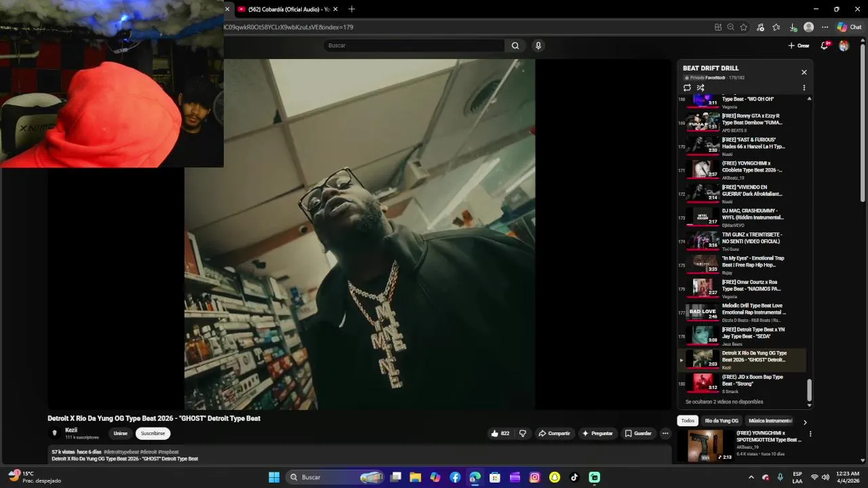Image resolution: width=868 pixels, height=488 pixels.
Task: Open the browser media control icon
Action: [x=760, y=27]
